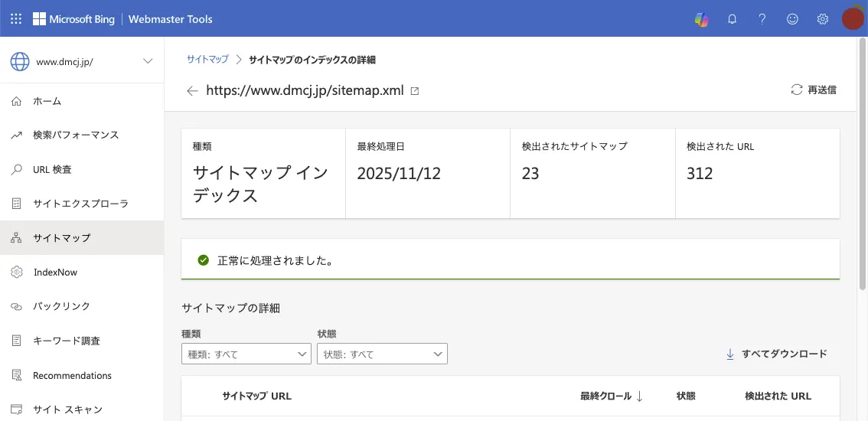Click すべてダウンロード link
Image resolution: width=868 pixels, height=421 pixels.
(x=777, y=354)
